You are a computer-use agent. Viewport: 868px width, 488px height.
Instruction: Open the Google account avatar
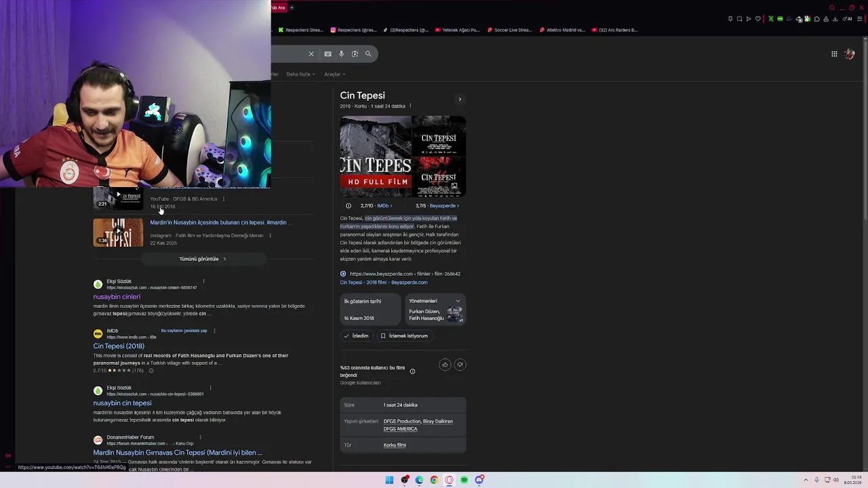click(850, 54)
